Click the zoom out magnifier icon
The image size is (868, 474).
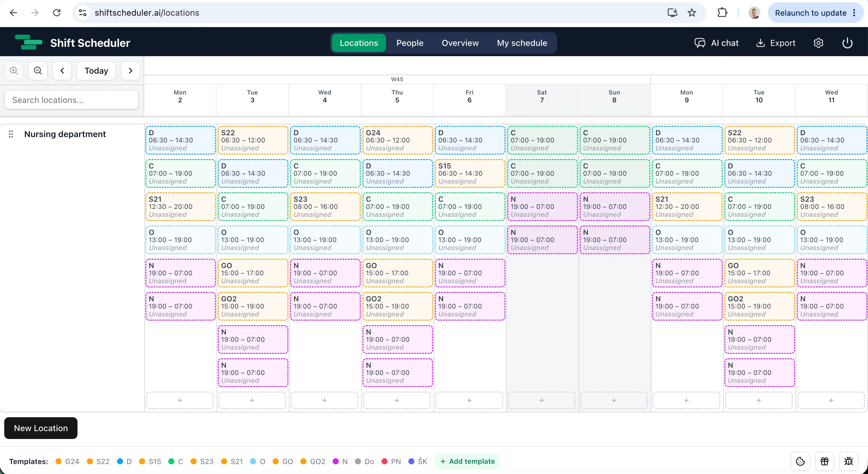(x=38, y=71)
